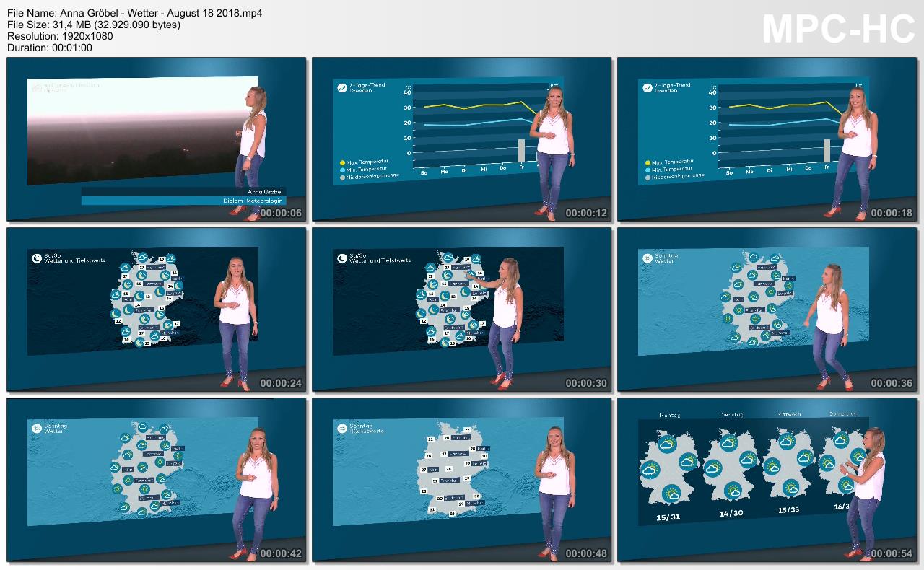Open the thumbnail at timestamp 00:00:48
Image resolution: width=924 pixels, height=570 pixels.
pyautogui.click(x=462, y=480)
